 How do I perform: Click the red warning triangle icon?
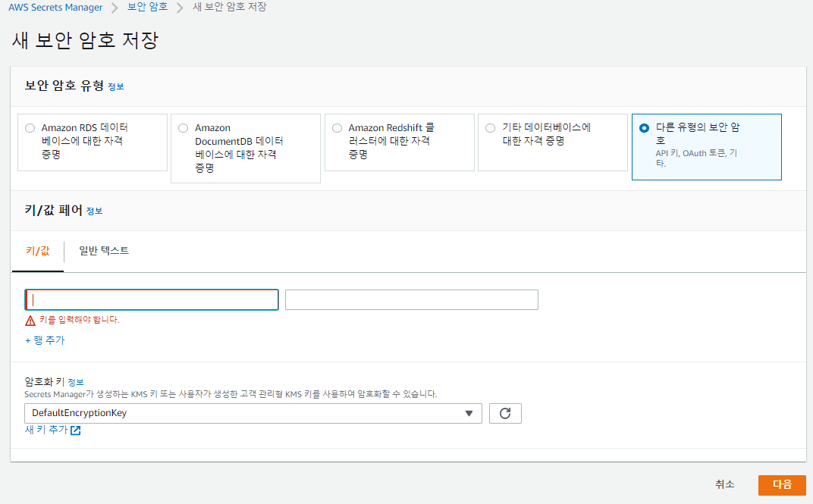(30, 321)
